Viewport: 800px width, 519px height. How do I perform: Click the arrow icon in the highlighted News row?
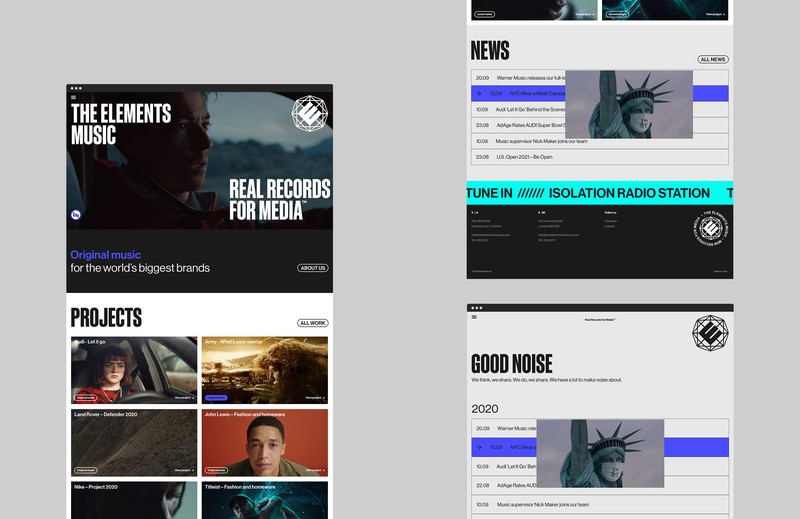[x=479, y=93]
